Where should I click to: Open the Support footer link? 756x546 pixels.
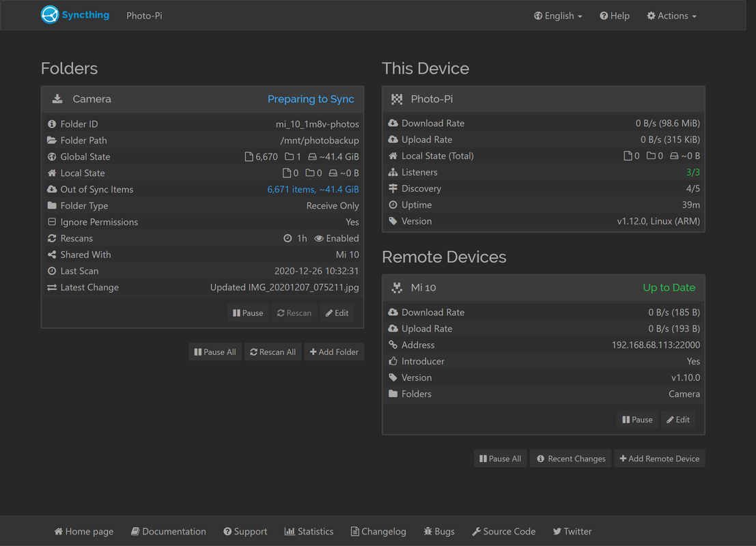coord(245,531)
